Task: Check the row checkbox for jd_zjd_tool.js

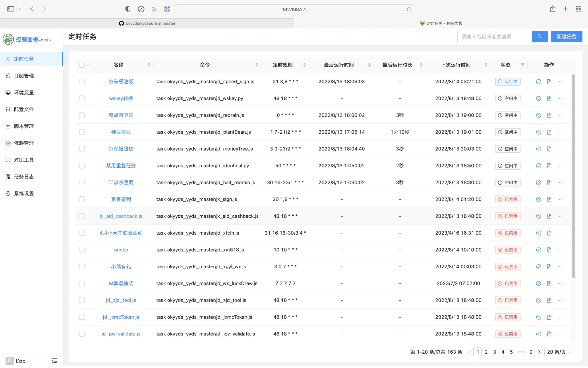Action: (82, 300)
